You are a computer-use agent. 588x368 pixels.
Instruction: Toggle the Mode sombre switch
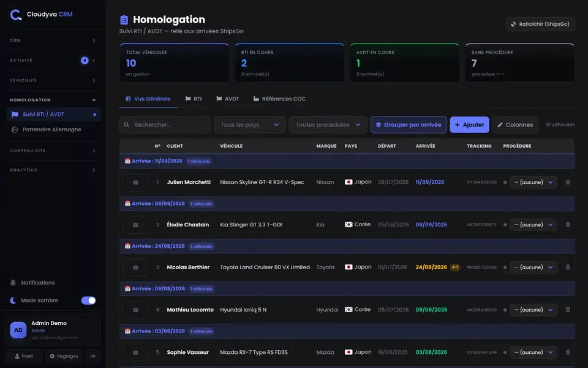pyautogui.click(x=88, y=301)
